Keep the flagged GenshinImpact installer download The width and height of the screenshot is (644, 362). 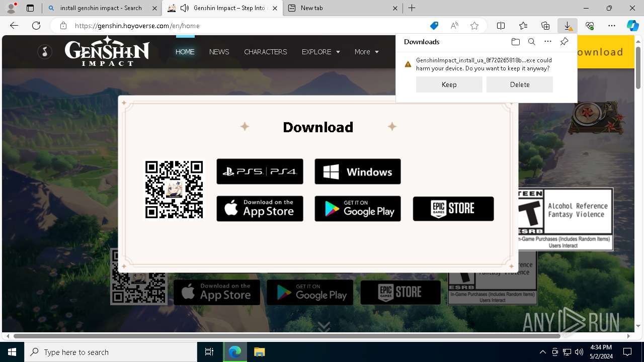pos(449,84)
